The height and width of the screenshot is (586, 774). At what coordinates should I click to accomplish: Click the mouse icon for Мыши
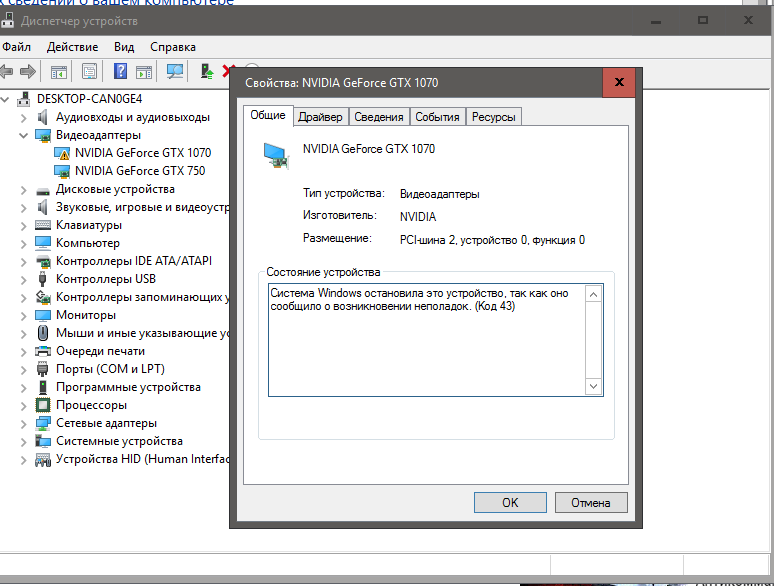43,333
